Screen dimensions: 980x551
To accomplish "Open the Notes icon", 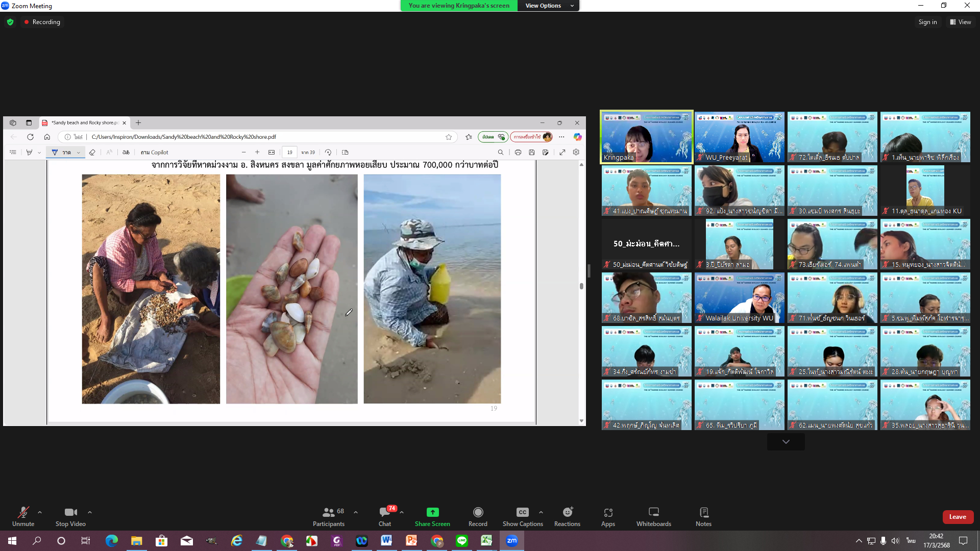I will 703,515.
